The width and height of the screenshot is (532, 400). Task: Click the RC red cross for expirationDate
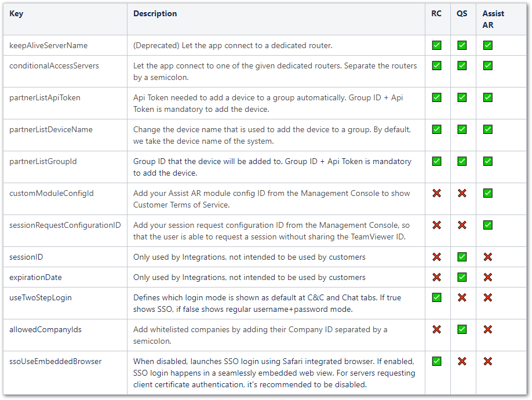click(436, 277)
